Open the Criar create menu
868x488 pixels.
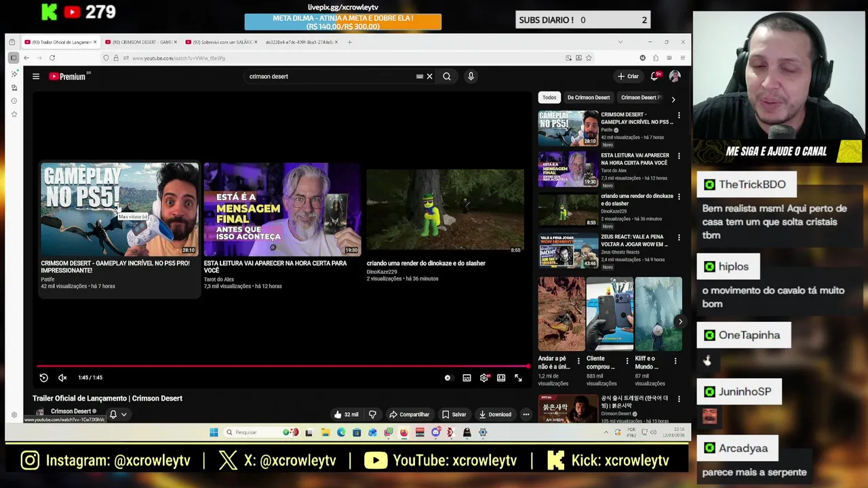(x=627, y=77)
